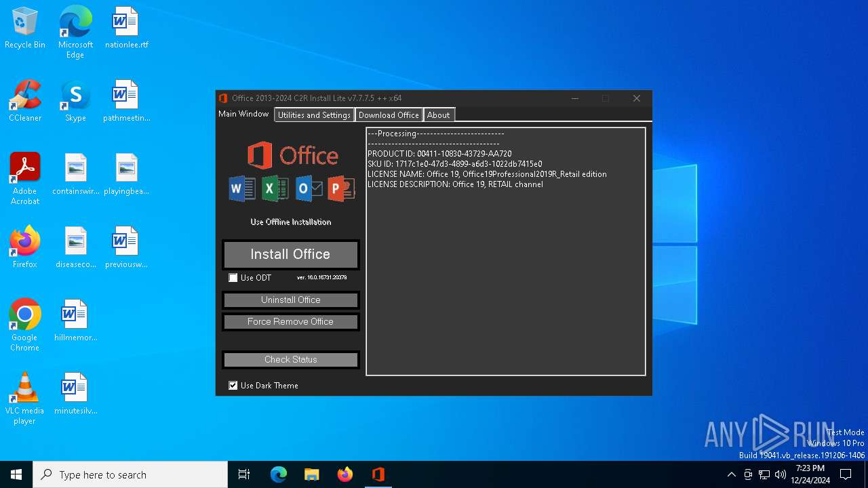Select the minutesilv document on the desktop
Image resolution: width=868 pixels, height=488 pixels.
coord(75,394)
